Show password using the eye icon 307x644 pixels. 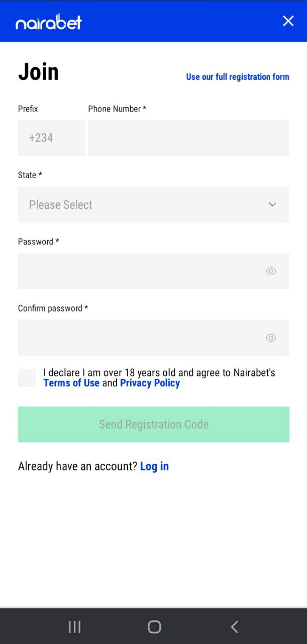pos(271,271)
